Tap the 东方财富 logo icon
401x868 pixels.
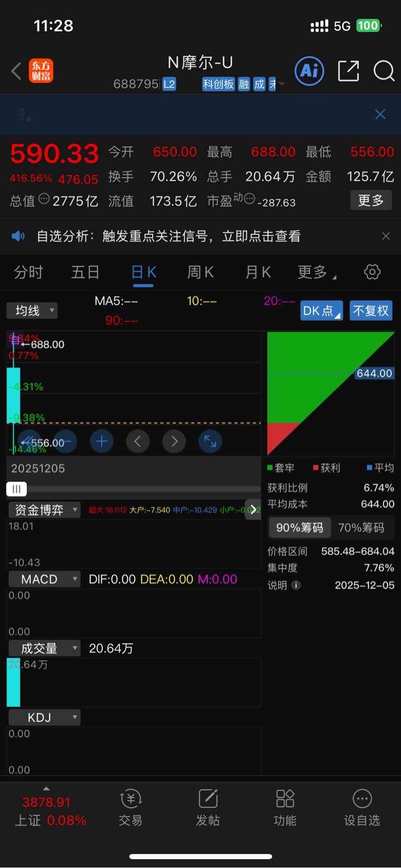[x=41, y=71]
